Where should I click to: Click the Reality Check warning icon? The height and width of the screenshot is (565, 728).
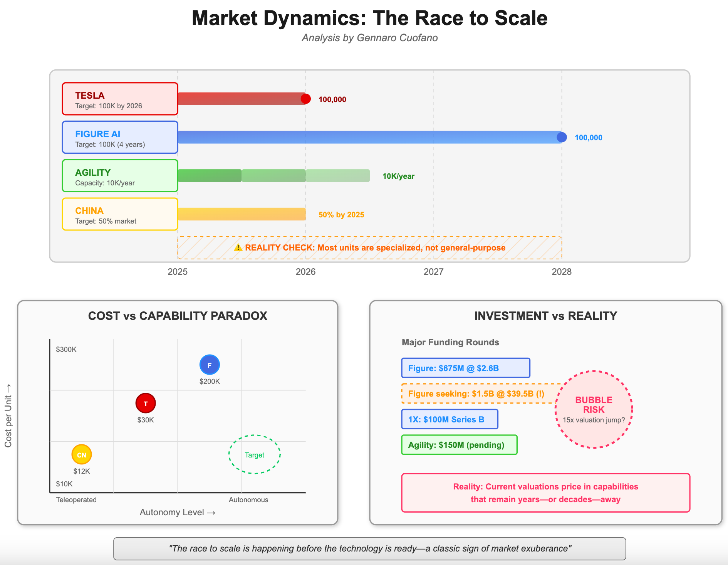238,247
